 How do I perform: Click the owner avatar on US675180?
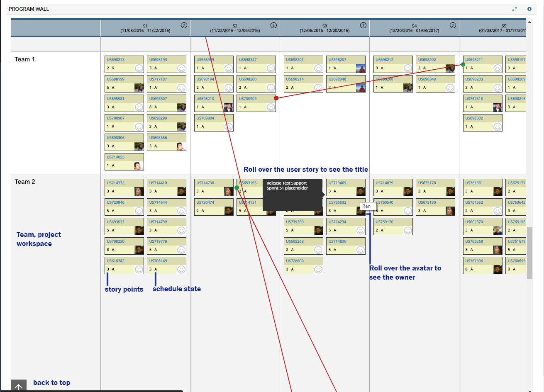(450, 211)
